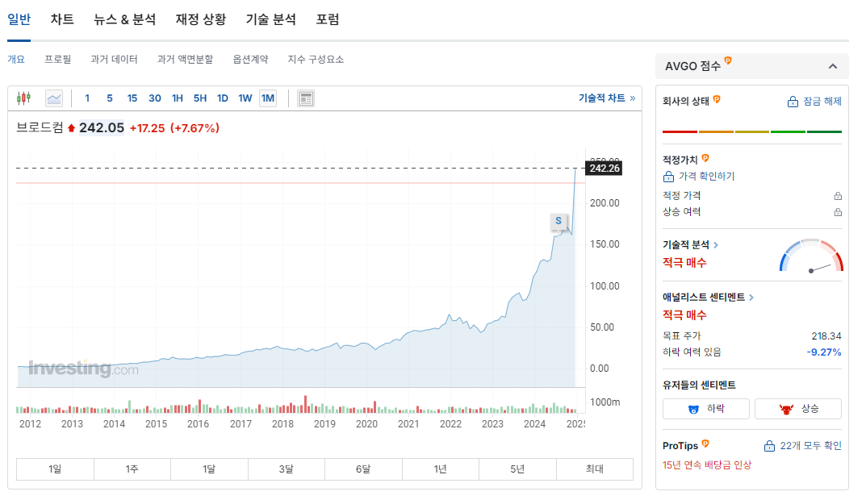Click the 242.26 price label on axis

point(605,169)
